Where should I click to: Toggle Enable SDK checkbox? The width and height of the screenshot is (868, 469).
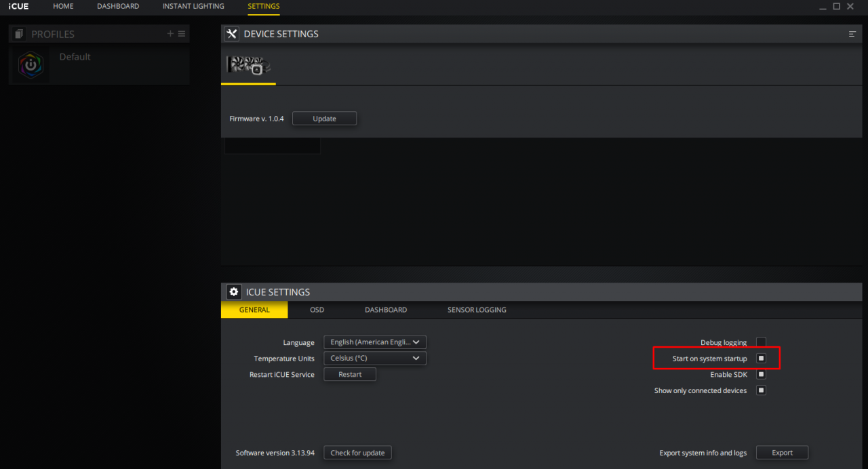click(761, 374)
